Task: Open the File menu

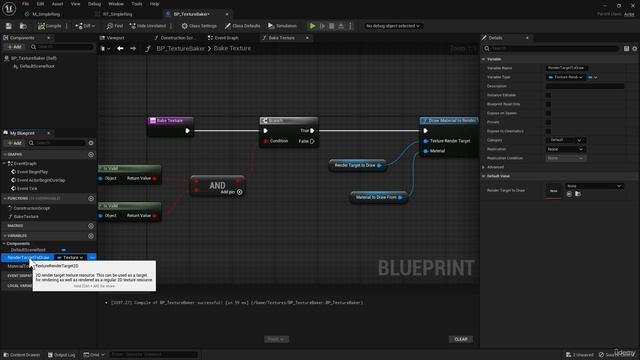Action: pos(25,4)
